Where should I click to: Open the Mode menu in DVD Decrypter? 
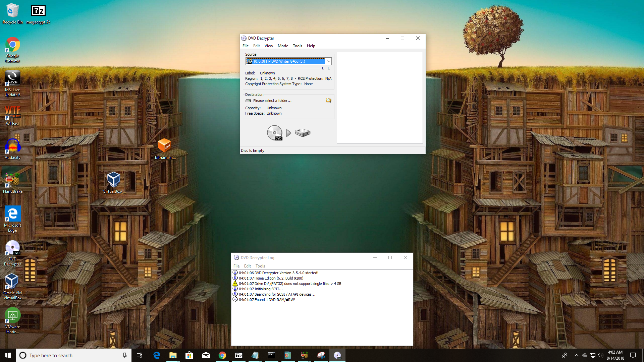click(x=283, y=46)
